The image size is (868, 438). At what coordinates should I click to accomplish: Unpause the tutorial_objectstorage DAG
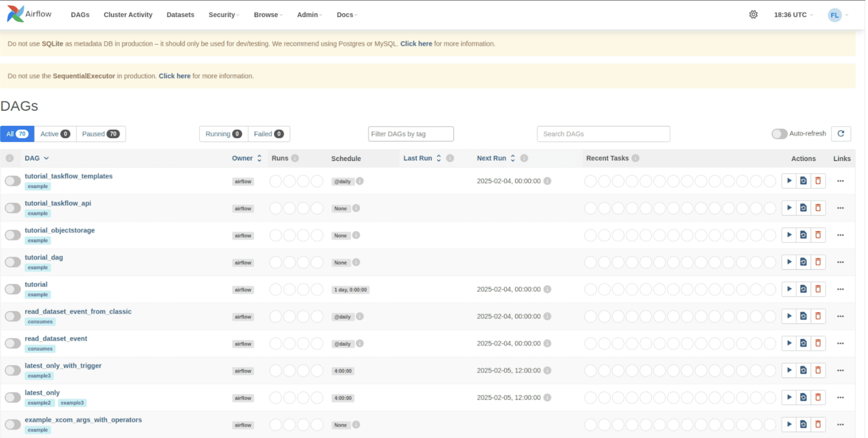(13, 235)
